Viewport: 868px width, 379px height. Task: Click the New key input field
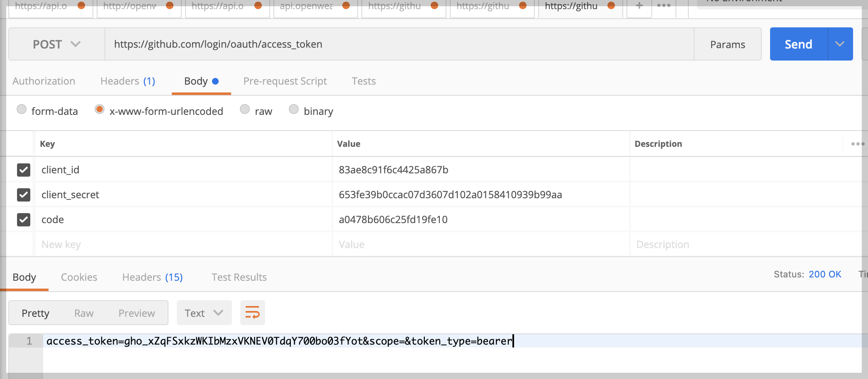[183, 244]
